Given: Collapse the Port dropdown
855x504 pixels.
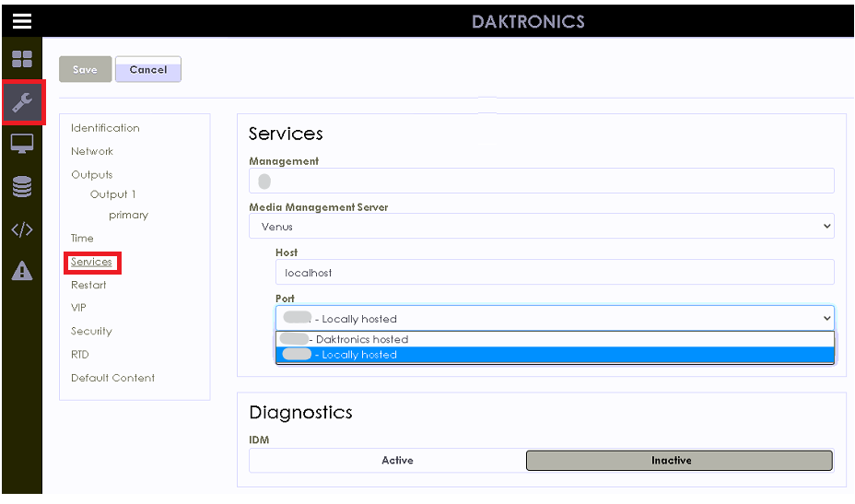Looking at the screenshot, I should point(554,318).
